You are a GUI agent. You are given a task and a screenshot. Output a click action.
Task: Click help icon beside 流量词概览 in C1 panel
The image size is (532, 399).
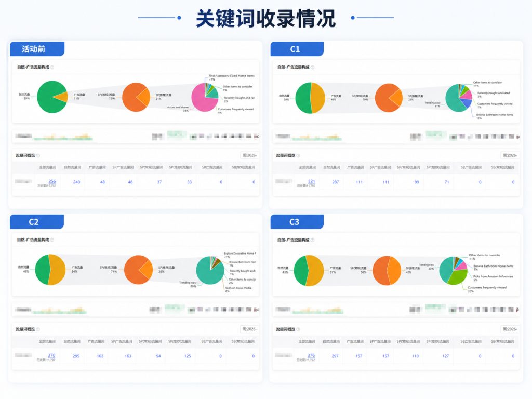298,155
